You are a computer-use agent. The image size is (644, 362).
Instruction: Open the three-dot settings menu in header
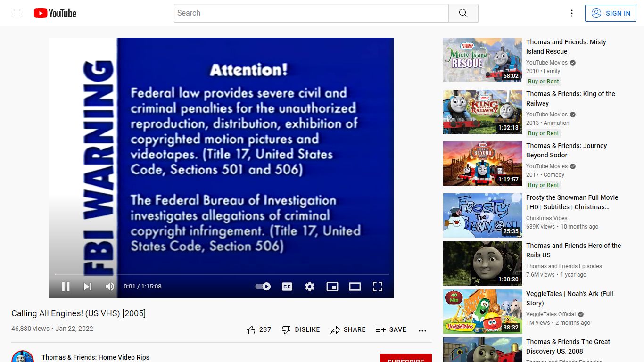pos(572,13)
